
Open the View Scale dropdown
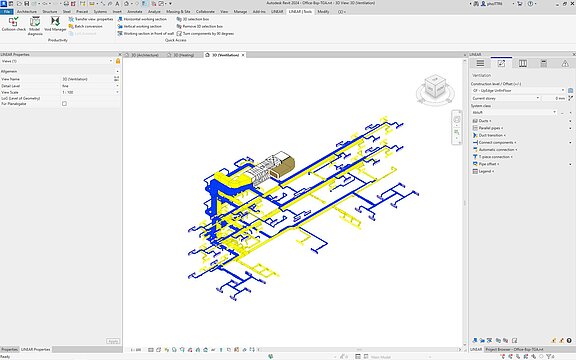[x=117, y=92]
